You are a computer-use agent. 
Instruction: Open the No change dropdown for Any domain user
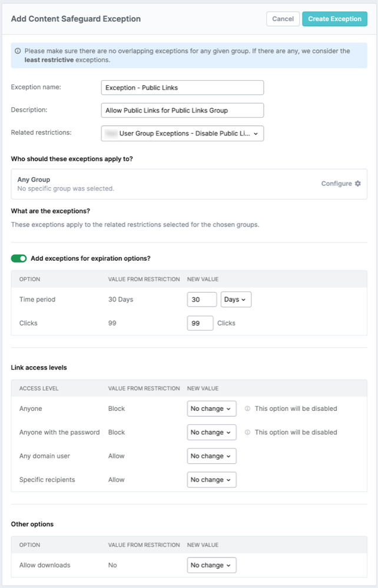pos(211,456)
